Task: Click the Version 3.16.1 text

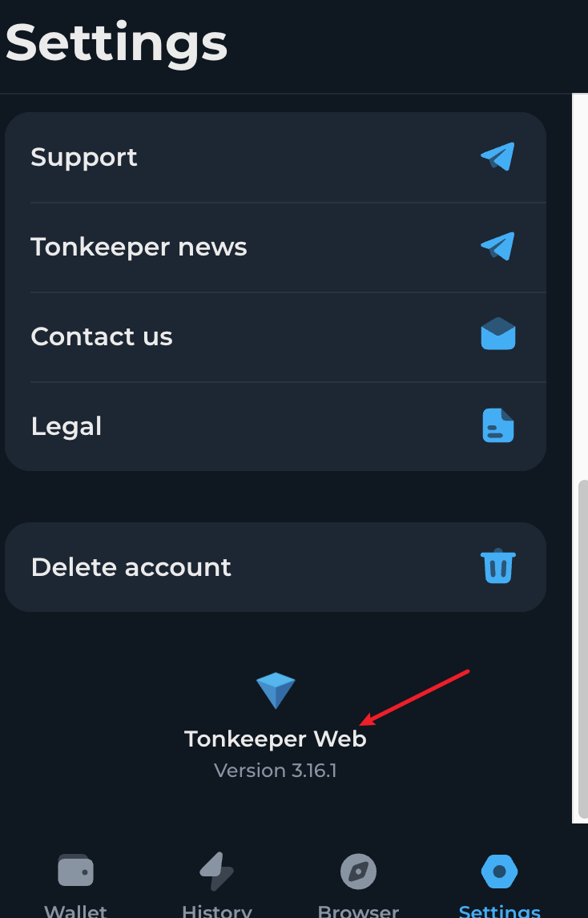Action: 276,771
